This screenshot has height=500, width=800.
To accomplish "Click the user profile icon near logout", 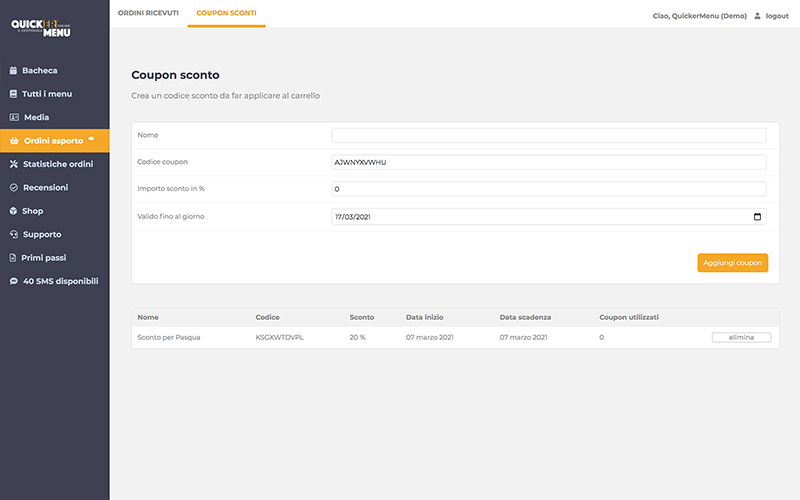I will tap(757, 16).
